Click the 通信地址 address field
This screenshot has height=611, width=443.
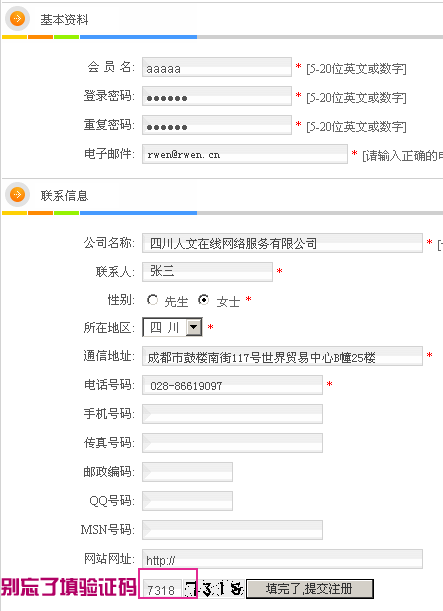[282, 356]
